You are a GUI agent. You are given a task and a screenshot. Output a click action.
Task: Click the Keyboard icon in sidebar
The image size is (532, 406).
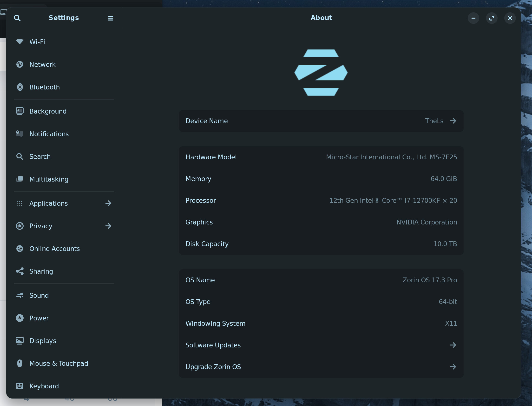point(20,386)
